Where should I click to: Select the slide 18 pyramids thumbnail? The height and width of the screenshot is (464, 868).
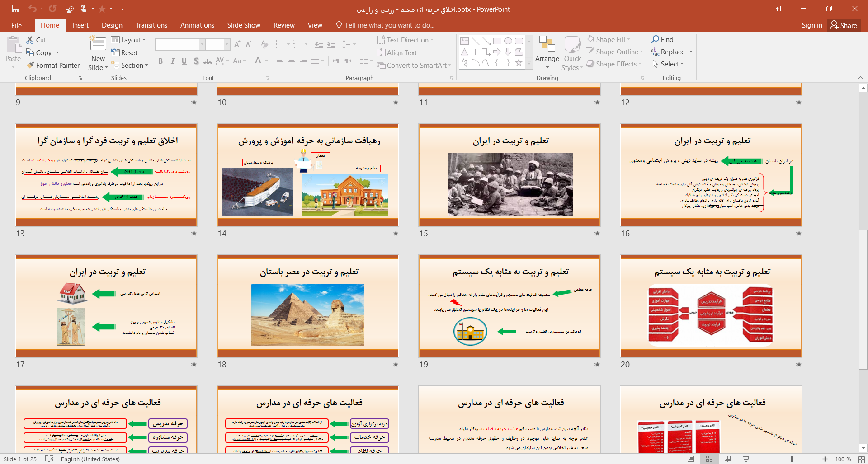[308, 306]
